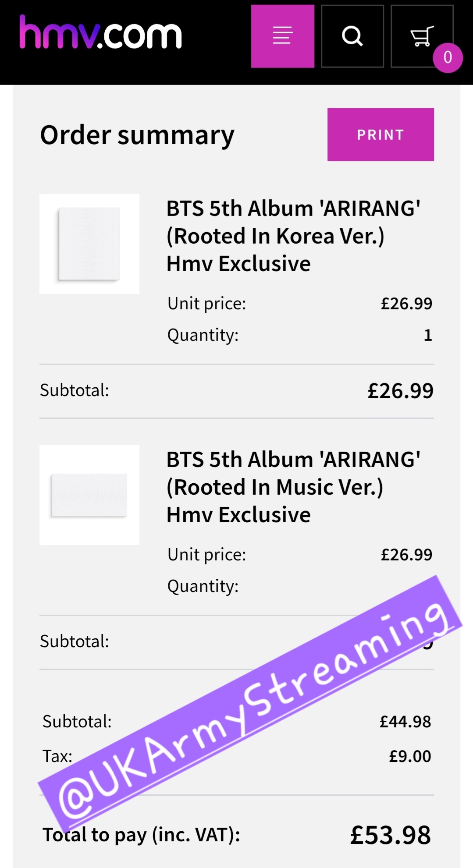
Task: Open the hamburger menu icon
Action: [282, 36]
